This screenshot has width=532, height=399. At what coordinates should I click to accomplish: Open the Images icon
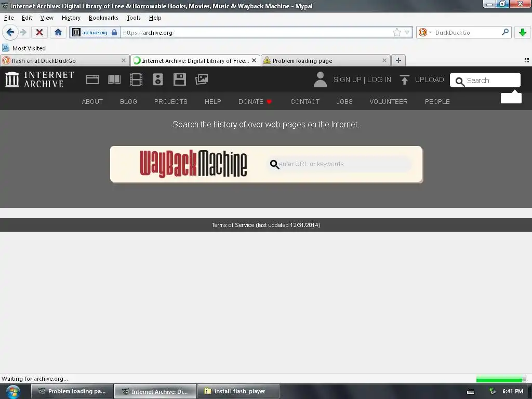pyautogui.click(x=202, y=79)
